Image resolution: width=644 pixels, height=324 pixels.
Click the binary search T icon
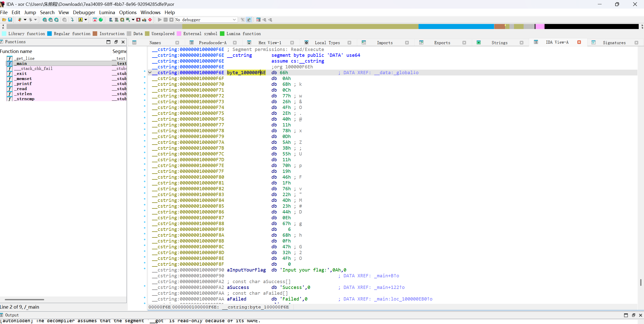(50, 20)
